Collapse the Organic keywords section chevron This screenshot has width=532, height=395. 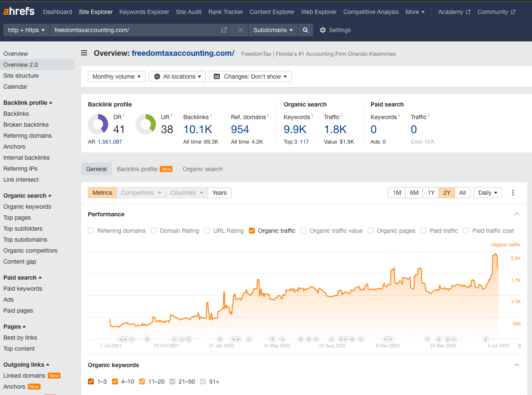click(x=516, y=365)
